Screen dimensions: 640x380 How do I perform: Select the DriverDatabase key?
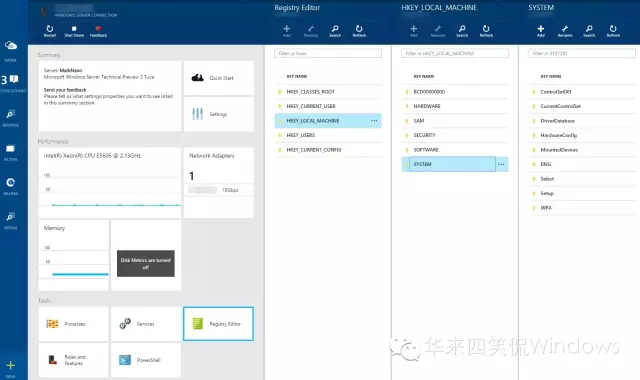(x=582, y=121)
